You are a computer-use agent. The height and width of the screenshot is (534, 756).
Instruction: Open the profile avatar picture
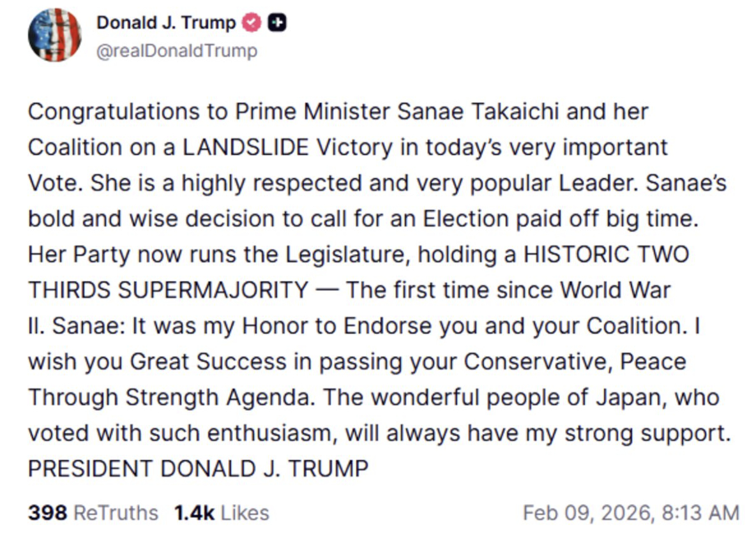54,36
